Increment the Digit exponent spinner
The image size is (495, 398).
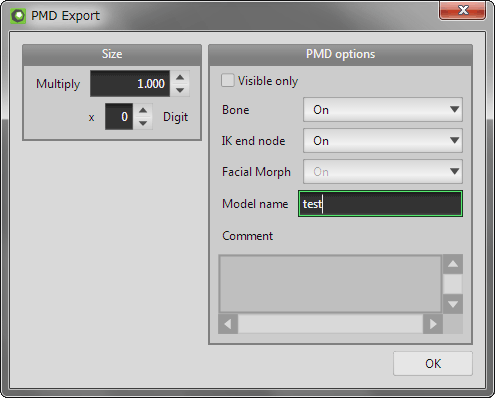click(x=143, y=110)
